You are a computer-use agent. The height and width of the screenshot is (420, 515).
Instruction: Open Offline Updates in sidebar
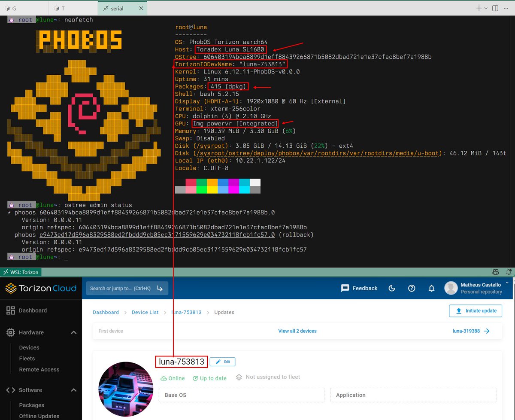coord(39,416)
